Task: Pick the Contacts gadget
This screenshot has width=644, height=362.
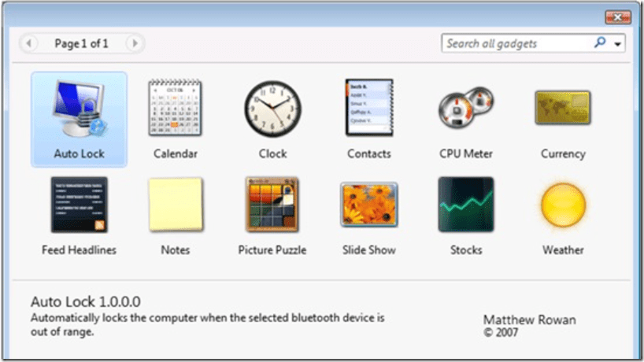Action: tap(369, 108)
